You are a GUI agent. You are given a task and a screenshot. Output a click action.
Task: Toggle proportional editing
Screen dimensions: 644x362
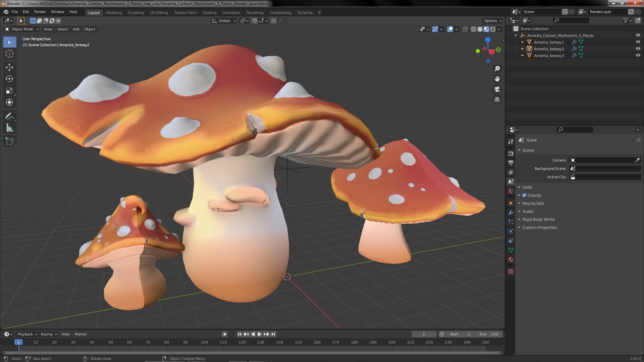tap(274, 21)
